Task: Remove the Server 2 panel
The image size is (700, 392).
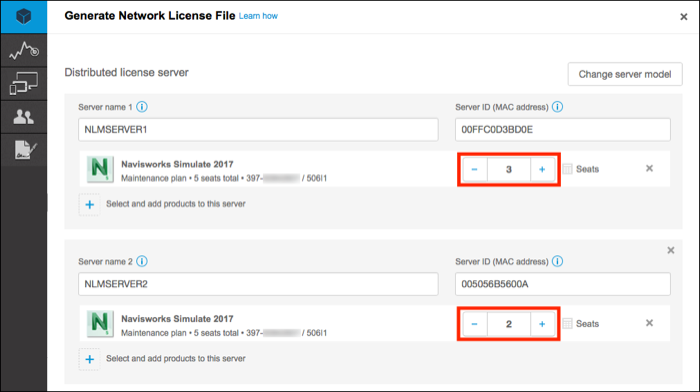Action: point(671,250)
